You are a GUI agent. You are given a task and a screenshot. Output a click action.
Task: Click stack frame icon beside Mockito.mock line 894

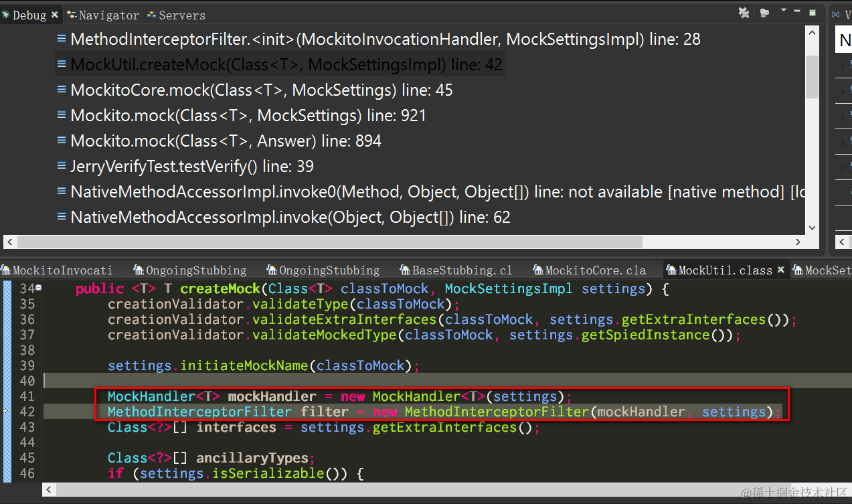(x=62, y=141)
